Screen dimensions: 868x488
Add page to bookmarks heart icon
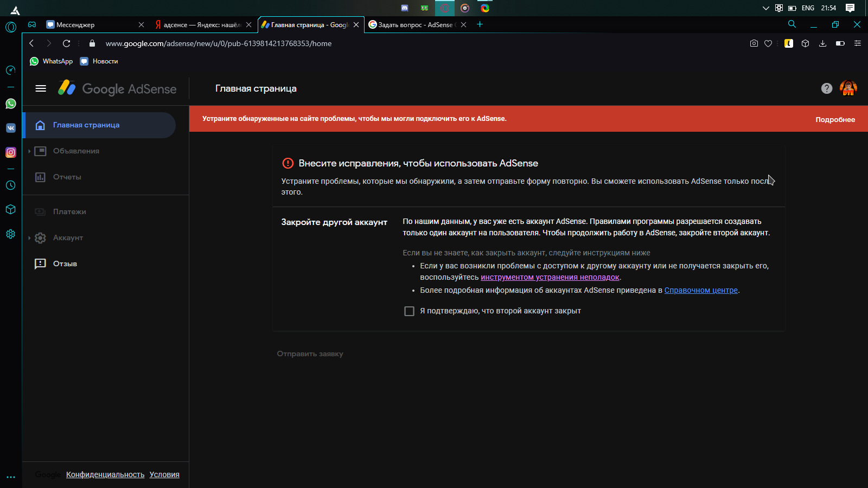point(768,43)
